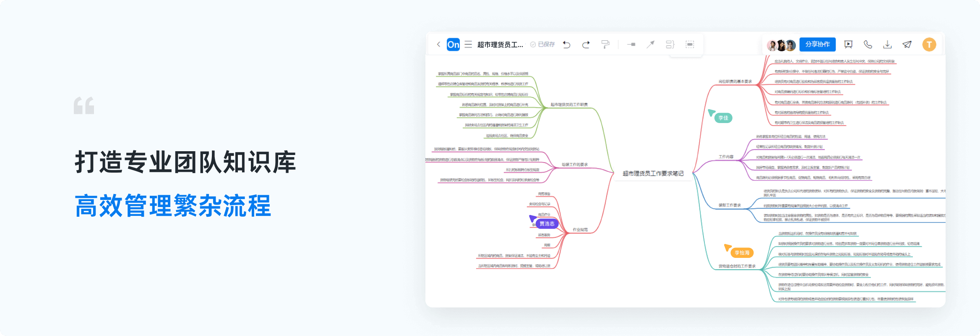
Task: Click the back arrow in the toolbar
Action: click(x=438, y=45)
